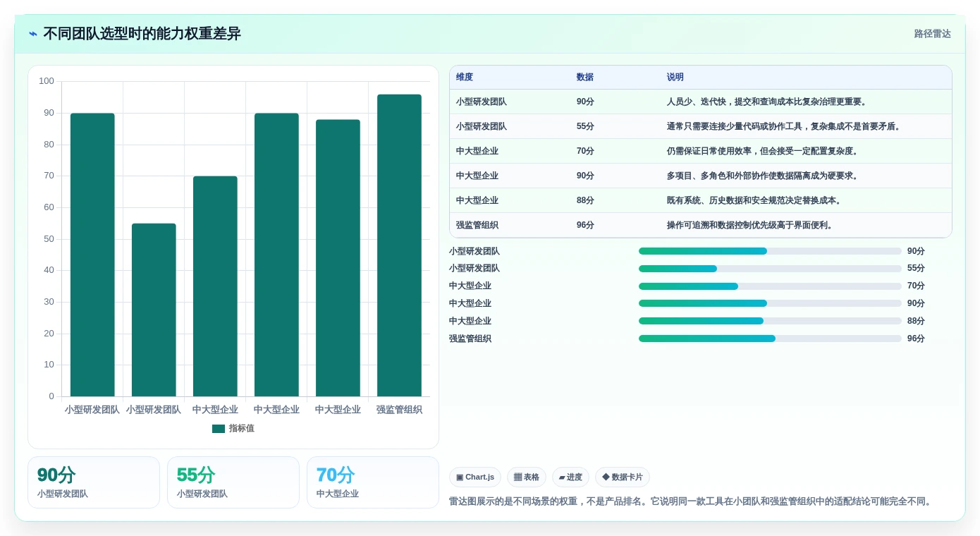Screen dimensions: 980x536
Task: Select the Chart.js tag
Action: click(474, 477)
